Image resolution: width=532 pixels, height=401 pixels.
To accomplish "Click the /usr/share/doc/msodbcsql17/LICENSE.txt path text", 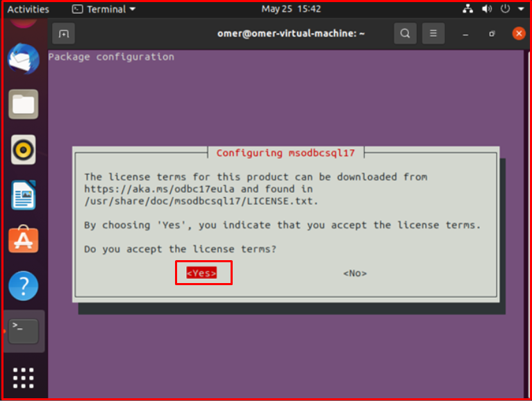I will click(x=201, y=201).
